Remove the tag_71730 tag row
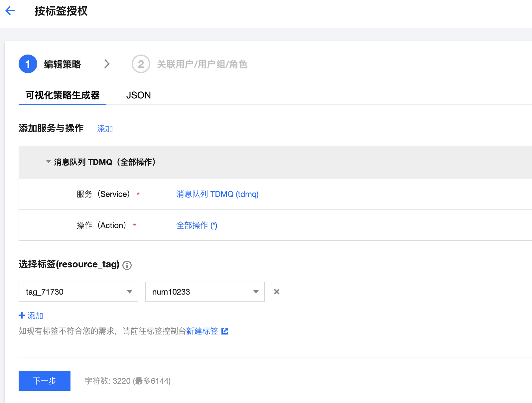Image resolution: width=532 pixels, height=403 pixels. [276, 292]
